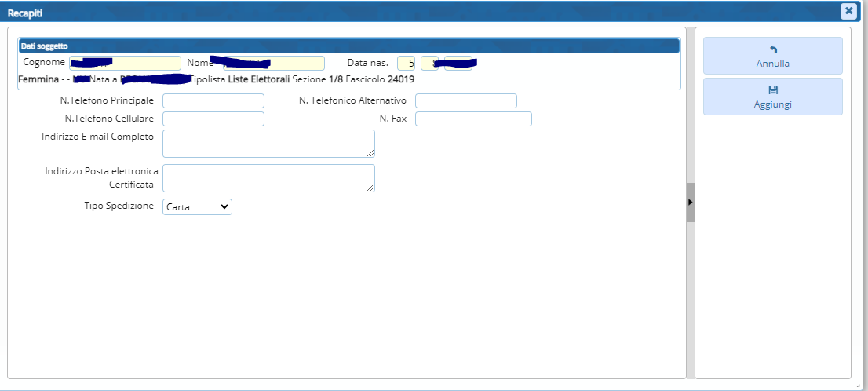The height and width of the screenshot is (391, 868).
Task: Select the N.Telefono Cellulare input
Action: [x=213, y=119]
